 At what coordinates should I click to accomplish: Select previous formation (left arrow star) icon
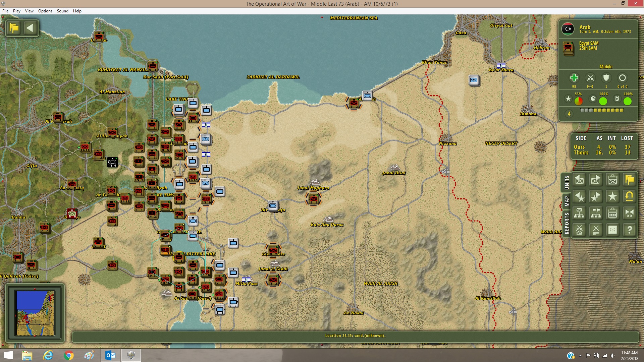click(579, 196)
